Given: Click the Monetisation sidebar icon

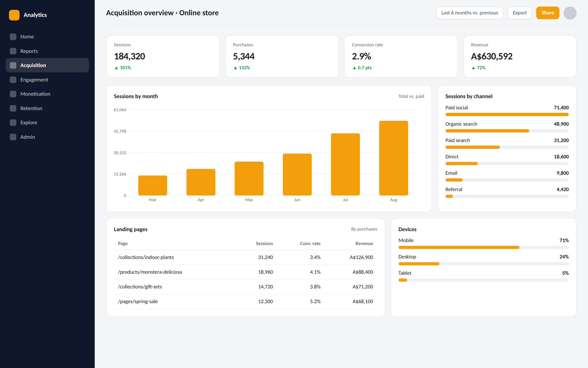Looking at the screenshot, I should [13, 94].
